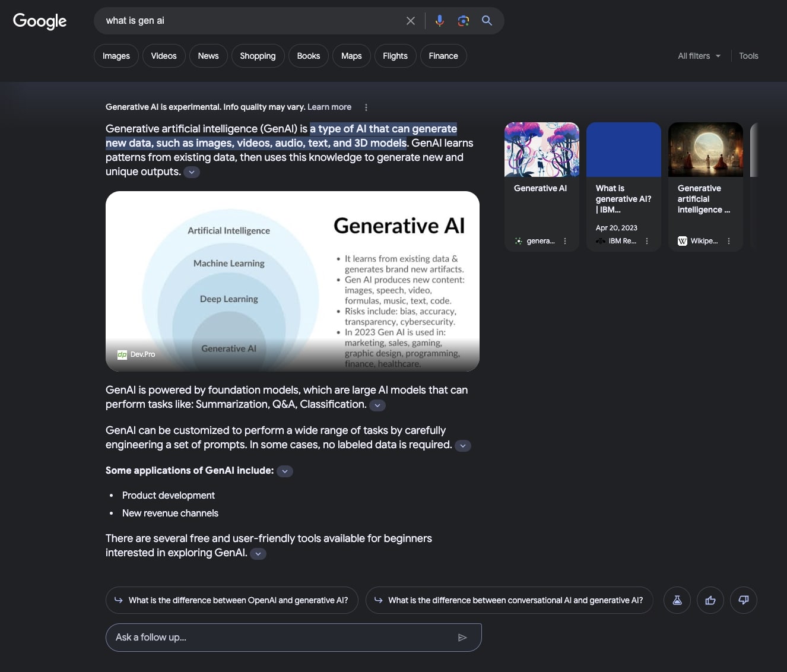Open the Wikipedia Generative artificial intelligence card
The height and width of the screenshot is (672, 787).
(x=705, y=186)
